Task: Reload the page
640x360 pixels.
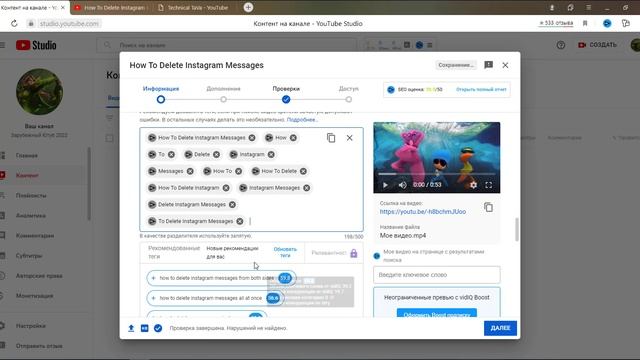Action: (14, 24)
